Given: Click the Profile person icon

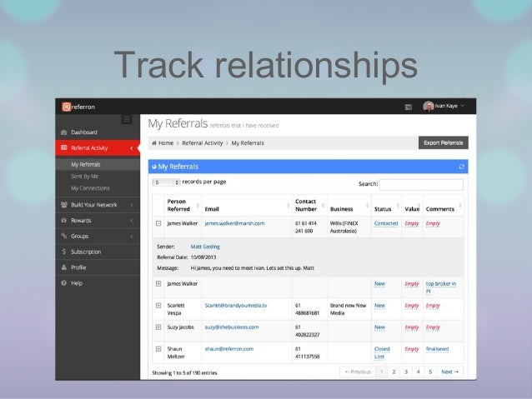Looking at the screenshot, I should click(x=63, y=267).
